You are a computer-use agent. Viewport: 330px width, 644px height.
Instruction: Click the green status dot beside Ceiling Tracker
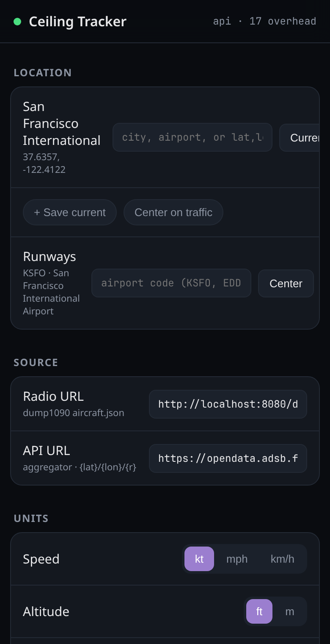pos(17,22)
